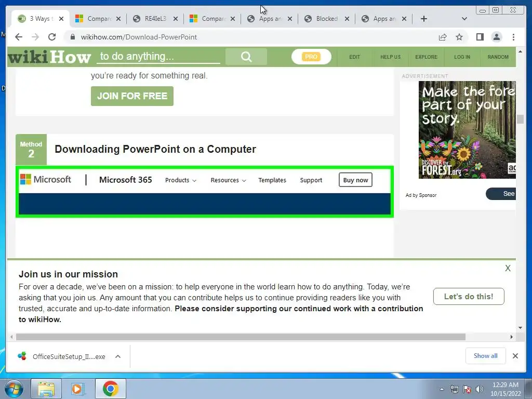
Task: Close the '3 Ways' tab
Action: pos(61,19)
